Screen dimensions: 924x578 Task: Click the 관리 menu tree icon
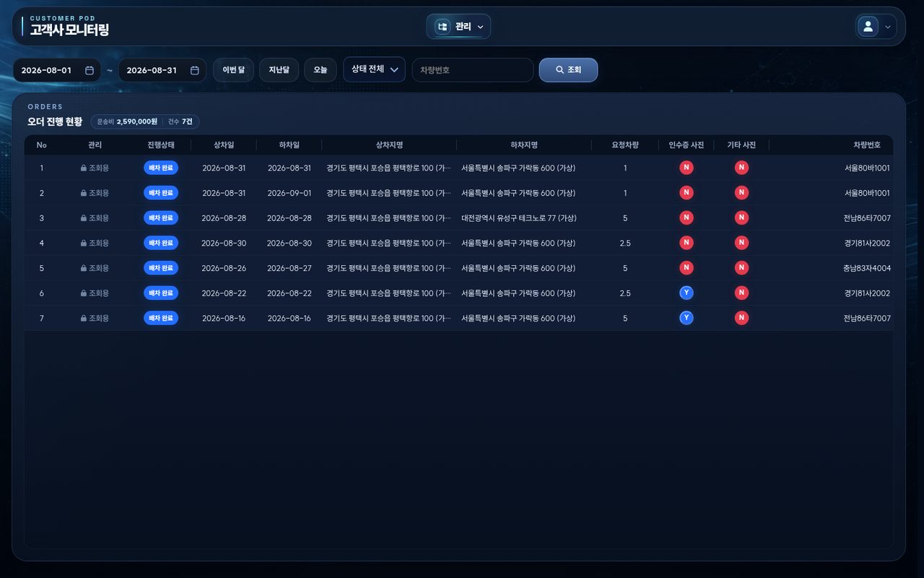pos(443,27)
